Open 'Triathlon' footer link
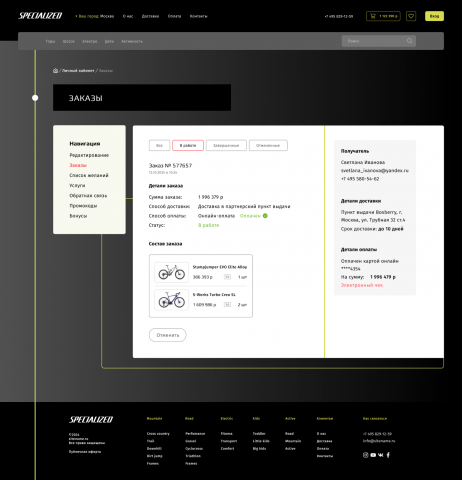 (193, 456)
